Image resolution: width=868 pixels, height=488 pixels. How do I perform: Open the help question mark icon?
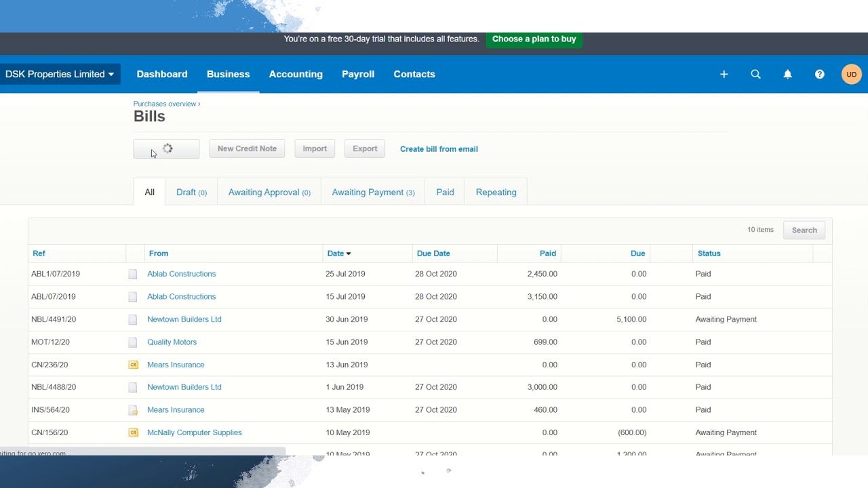(x=819, y=75)
